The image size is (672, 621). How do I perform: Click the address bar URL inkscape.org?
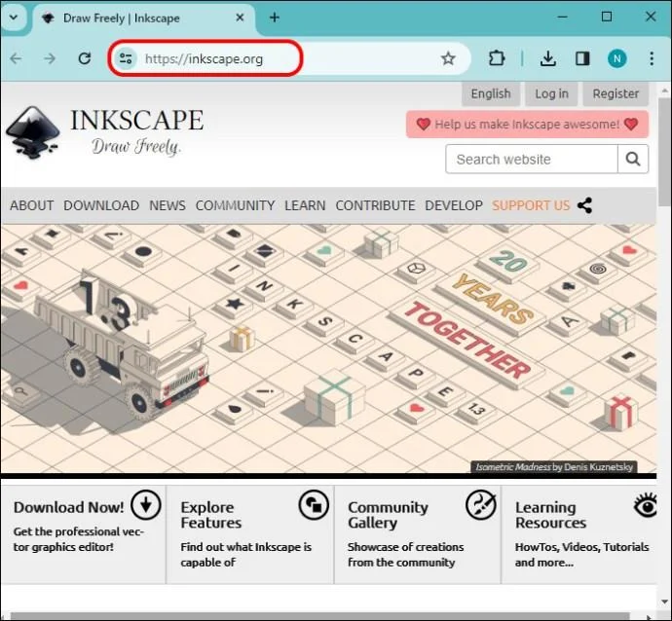204,59
